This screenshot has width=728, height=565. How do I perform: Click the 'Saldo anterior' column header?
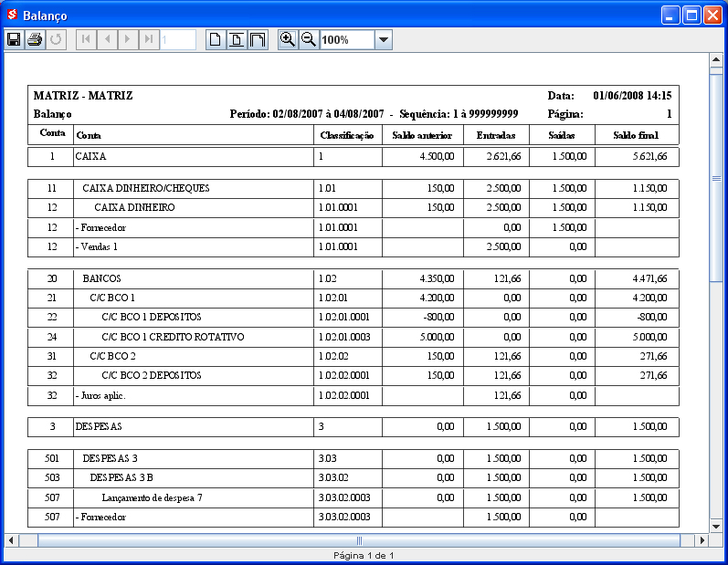click(422, 135)
